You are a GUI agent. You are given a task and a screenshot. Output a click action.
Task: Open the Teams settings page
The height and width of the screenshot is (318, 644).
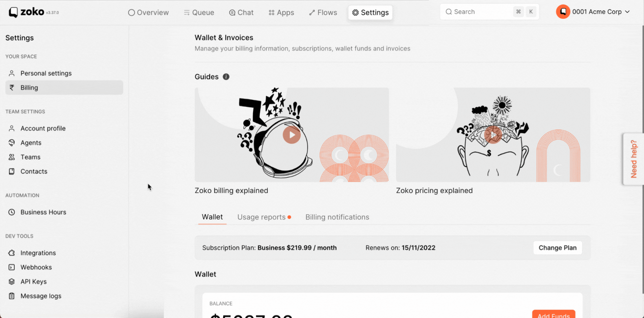click(x=64, y=157)
